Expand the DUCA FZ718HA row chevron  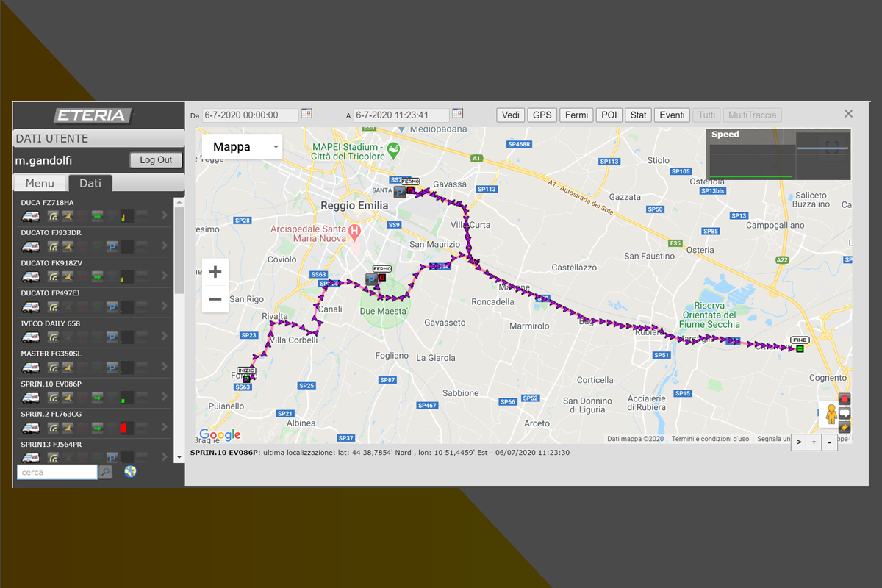pyautogui.click(x=164, y=216)
